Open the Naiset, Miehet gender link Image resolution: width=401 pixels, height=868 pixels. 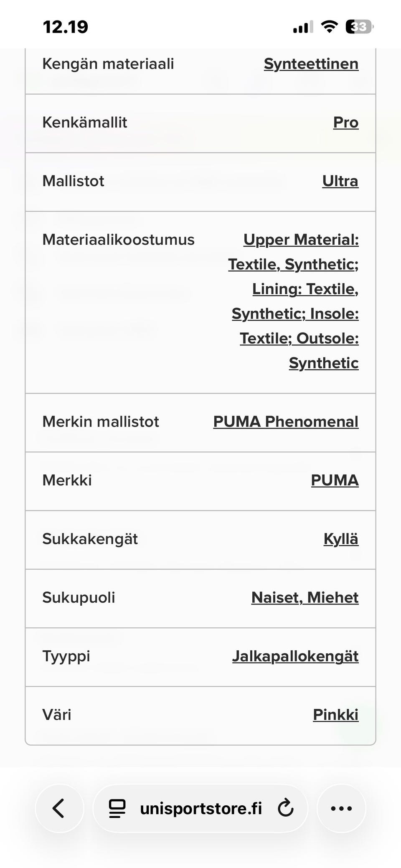point(305,597)
